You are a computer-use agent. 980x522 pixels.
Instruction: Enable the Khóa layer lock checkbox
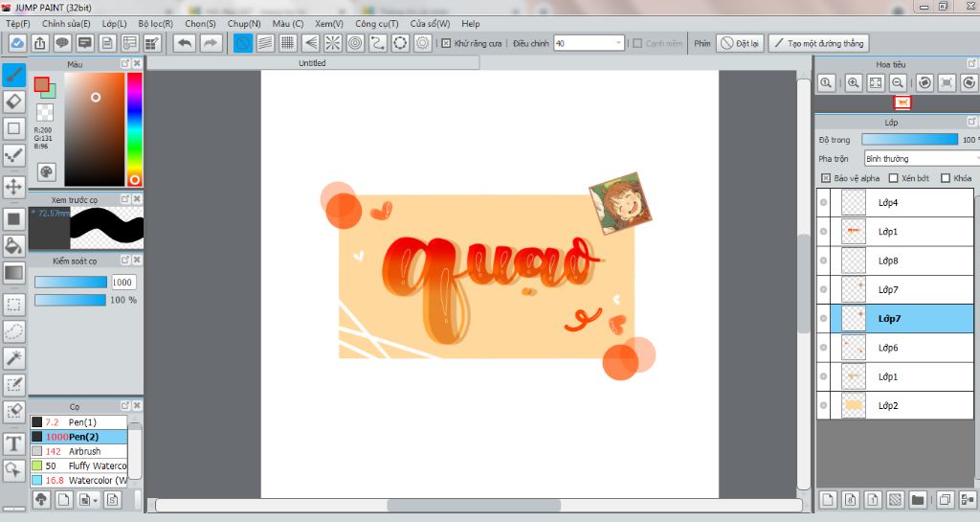coord(945,178)
